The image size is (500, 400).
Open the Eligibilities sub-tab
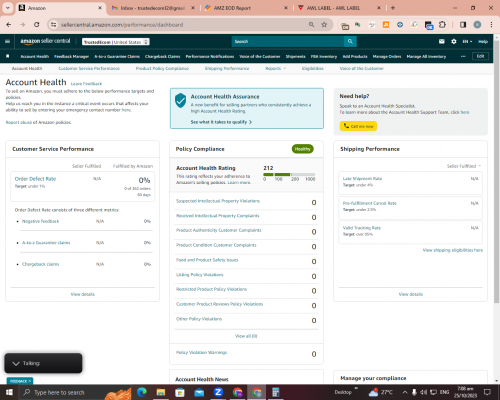pos(312,68)
